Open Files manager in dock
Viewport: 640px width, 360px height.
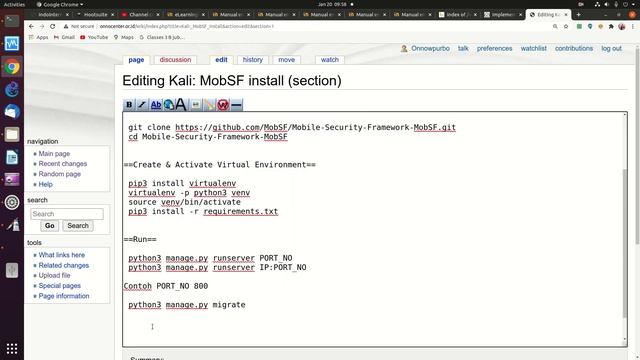12,134
